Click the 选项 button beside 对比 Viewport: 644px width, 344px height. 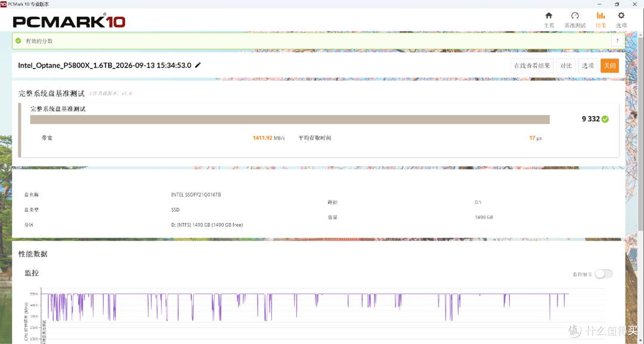coord(588,66)
